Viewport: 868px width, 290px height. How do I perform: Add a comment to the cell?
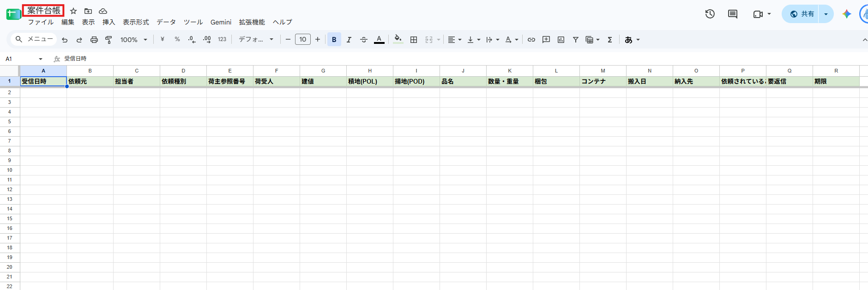coord(546,40)
